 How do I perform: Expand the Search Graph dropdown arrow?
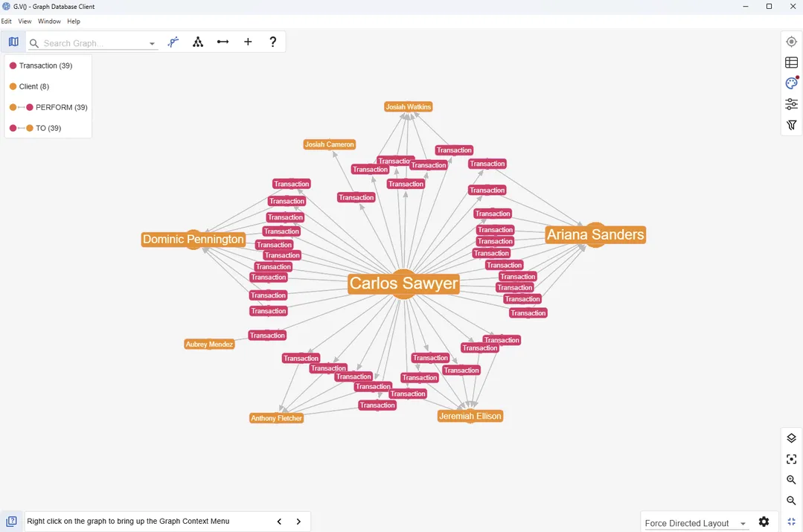[152, 43]
